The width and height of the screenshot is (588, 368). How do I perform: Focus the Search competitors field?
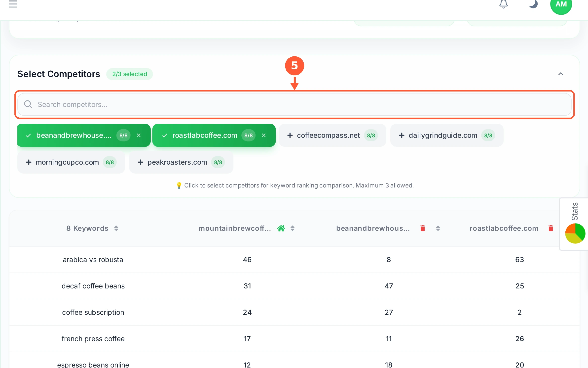point(294,104)
